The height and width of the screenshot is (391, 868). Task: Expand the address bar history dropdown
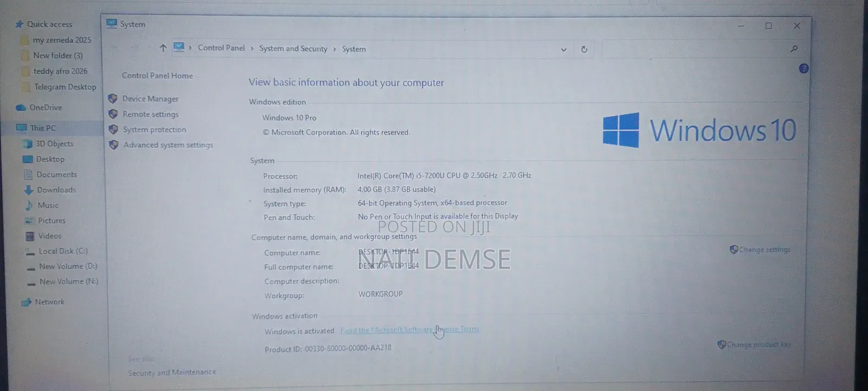564,49
